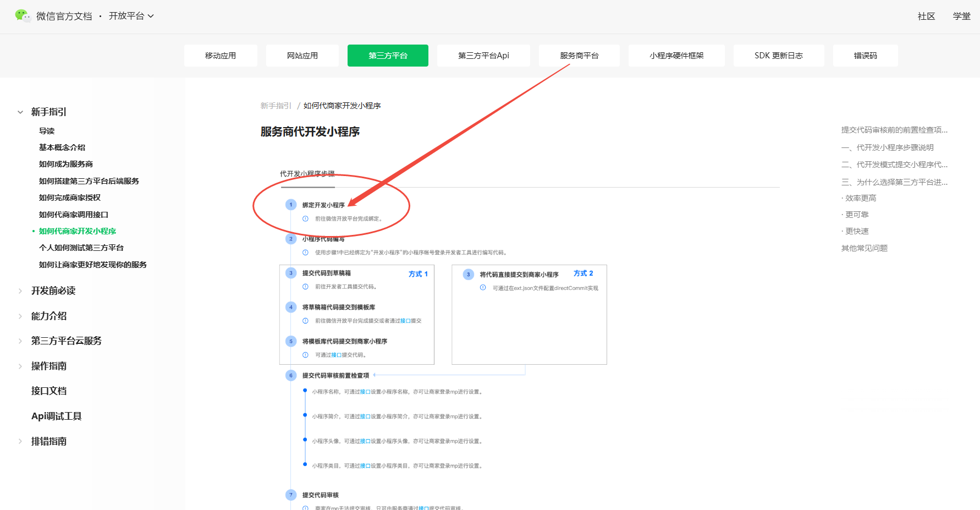Jump to 二、代开发模式提交小程序代 outline entry
The width and height of the screenshot is (980, 510).
point(894,164)
